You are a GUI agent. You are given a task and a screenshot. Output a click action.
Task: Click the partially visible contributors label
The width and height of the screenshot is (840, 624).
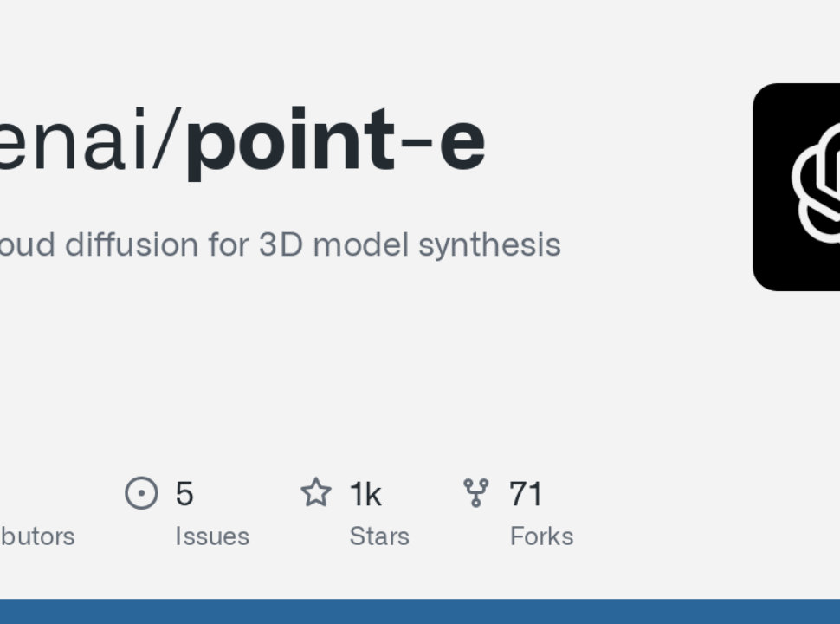37,536
